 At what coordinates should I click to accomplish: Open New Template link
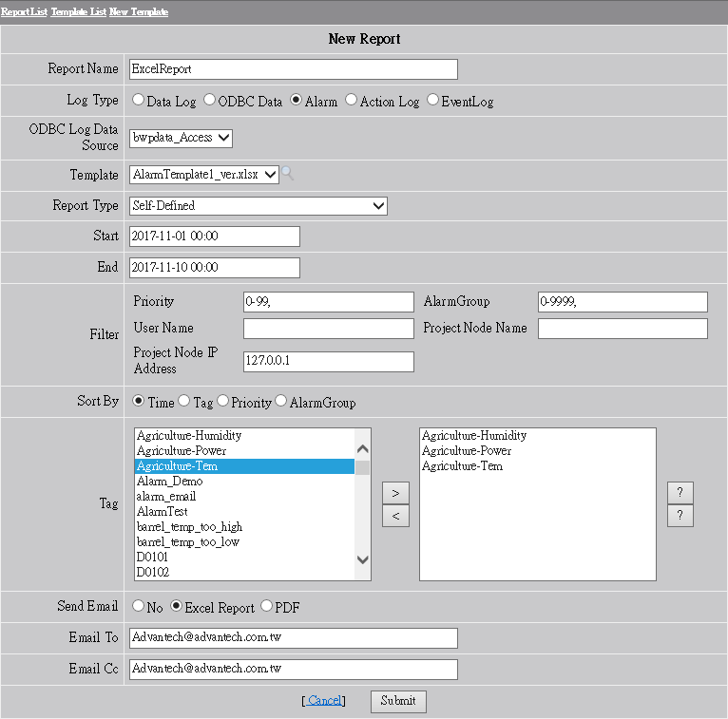(139, 11)
